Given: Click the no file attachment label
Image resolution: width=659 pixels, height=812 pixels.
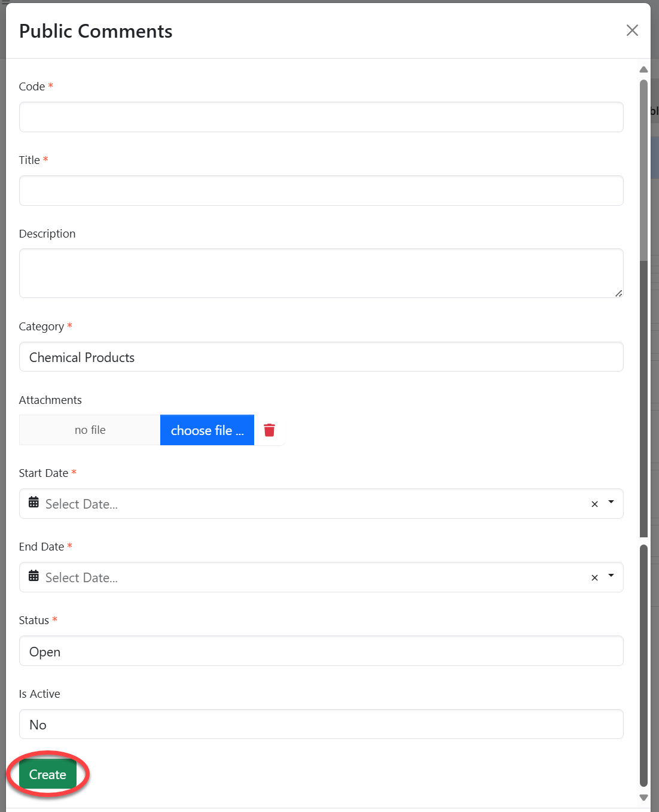Looking at the screenshot, I should [90, 430].
